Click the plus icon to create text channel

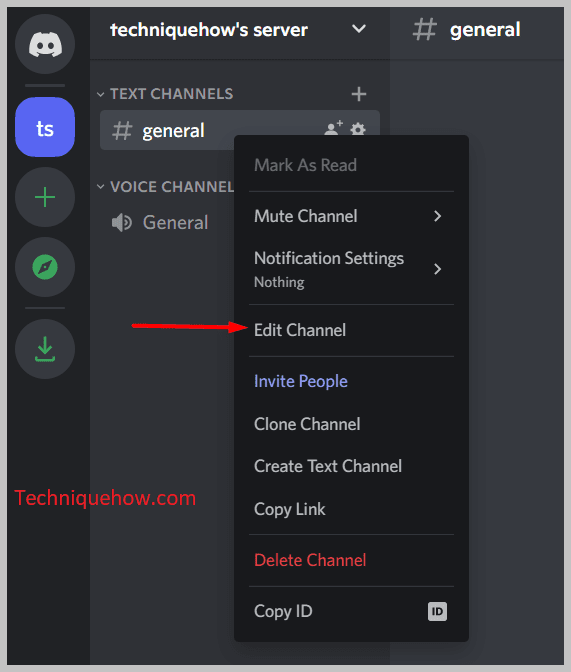pyautogui.click(x=359, y=94)
